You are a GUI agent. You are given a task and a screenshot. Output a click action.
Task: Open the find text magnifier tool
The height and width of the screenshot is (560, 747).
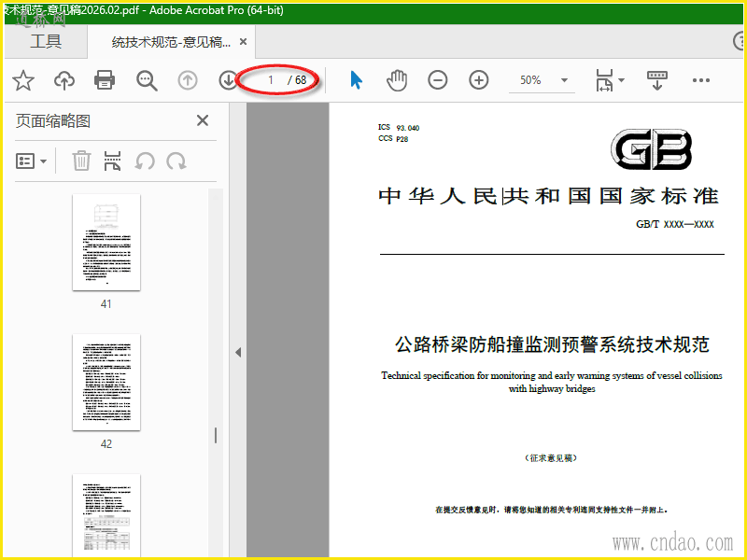pos(147,80)
